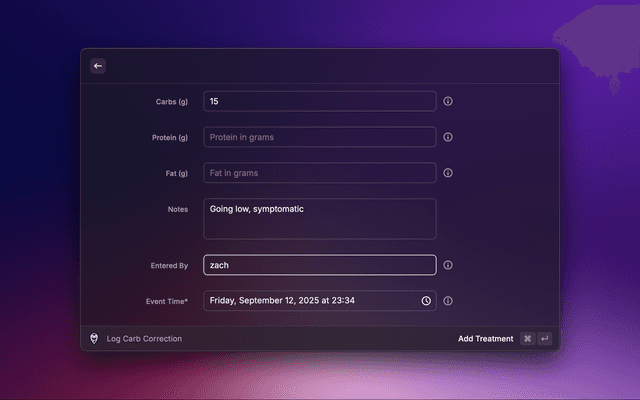
Task: Click the Protein in grams field
Action: pyautogui.click(x=319, y=137)
